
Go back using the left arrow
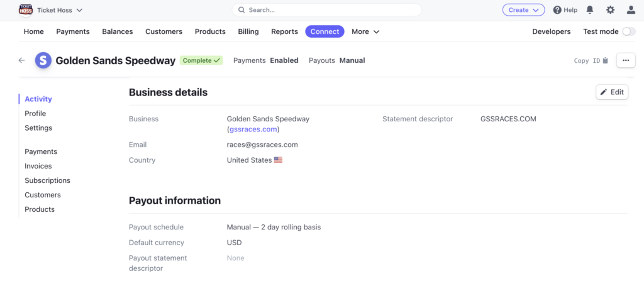[22, 60]
